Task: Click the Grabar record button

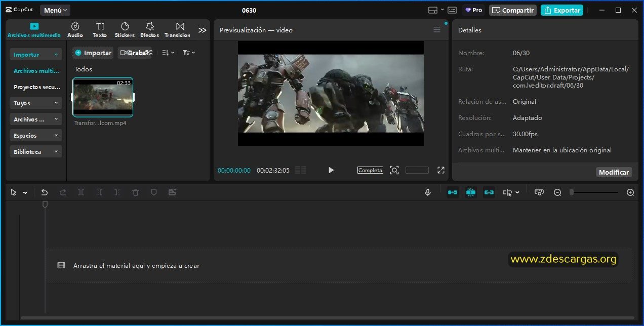Action: tap(135, 53)
